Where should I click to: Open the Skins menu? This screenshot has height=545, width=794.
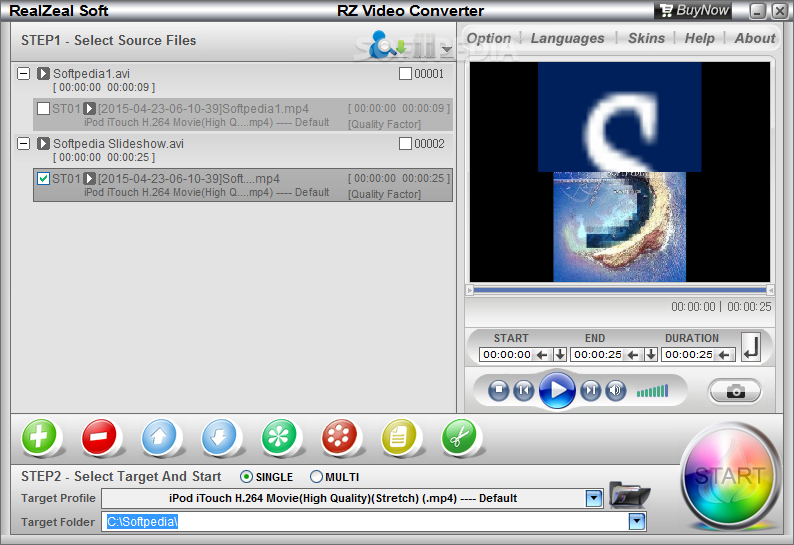tap(647, 38)
